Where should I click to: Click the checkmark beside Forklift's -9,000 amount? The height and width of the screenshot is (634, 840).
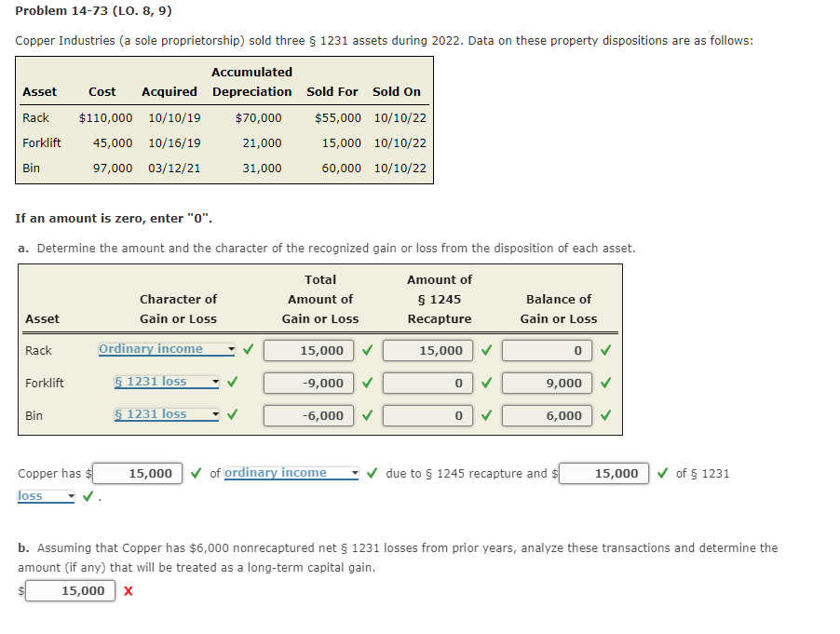pyautogui.click(x=367, y=383)
